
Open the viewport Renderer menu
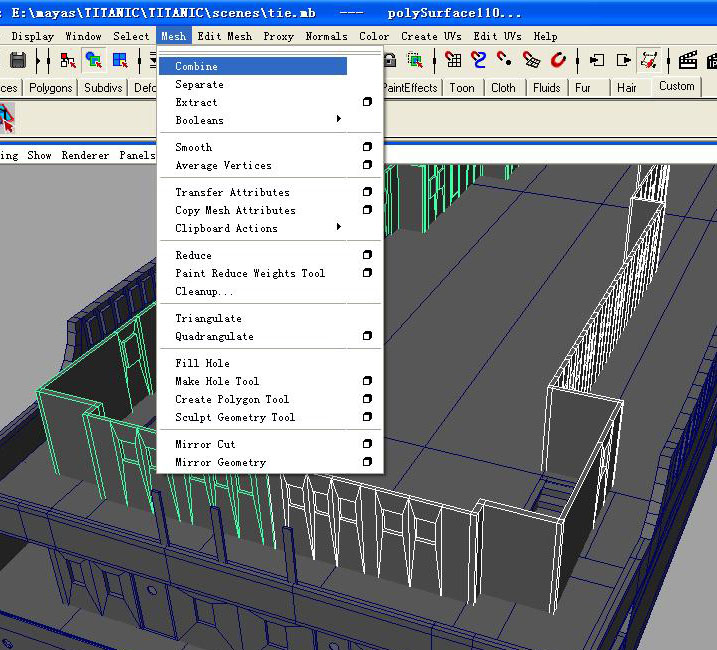pos(86,155)
